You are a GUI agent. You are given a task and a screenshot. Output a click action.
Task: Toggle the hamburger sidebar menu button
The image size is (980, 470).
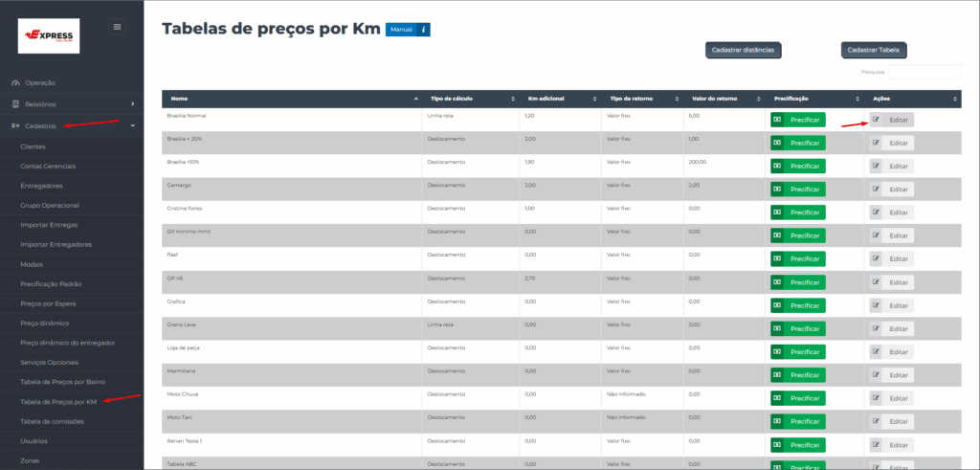(117, 27)
